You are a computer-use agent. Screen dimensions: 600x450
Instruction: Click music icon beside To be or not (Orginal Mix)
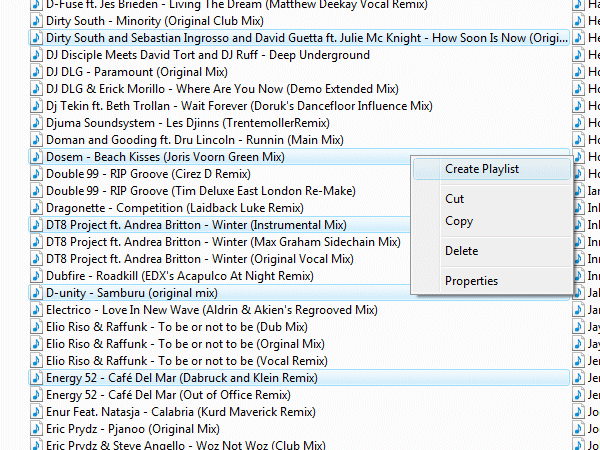click(36, 344)
